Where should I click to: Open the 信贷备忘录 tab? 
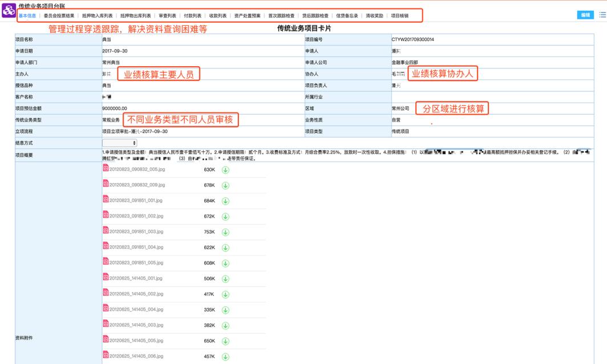tap(347, 16)
